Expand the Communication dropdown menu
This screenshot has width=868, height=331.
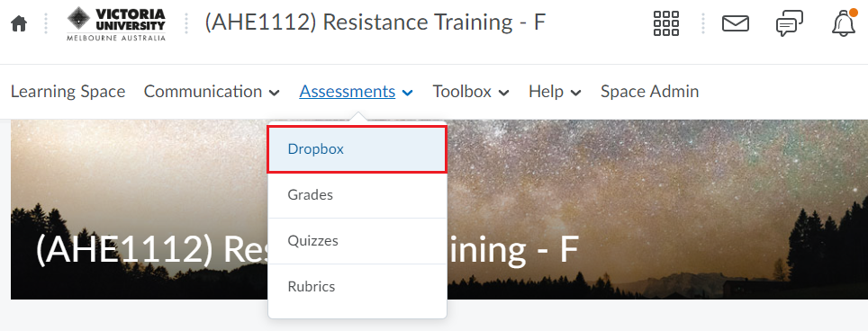(x=212, y=92)
